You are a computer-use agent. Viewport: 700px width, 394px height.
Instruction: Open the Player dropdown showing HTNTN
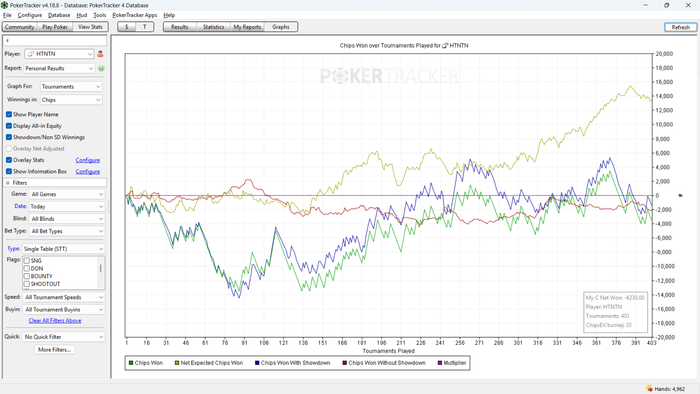(59, 54)
